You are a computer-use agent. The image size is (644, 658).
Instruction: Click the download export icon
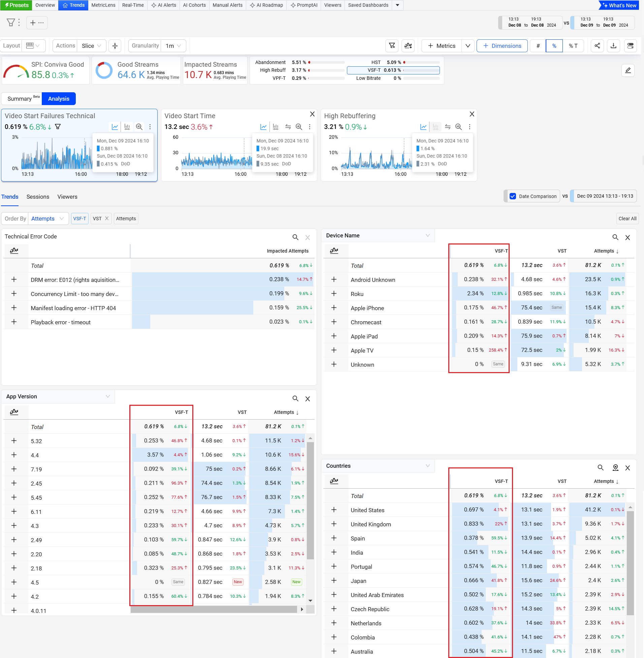(x=613, y=46)
